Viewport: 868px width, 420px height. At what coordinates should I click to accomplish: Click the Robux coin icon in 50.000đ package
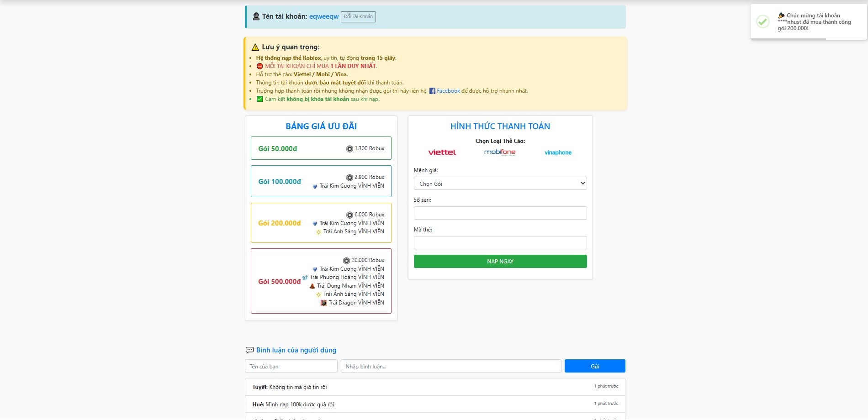coord(349,149)
